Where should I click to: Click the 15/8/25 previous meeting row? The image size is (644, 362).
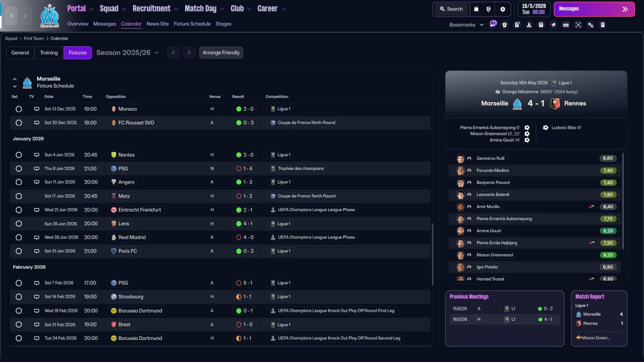click(x=505, y=309)
